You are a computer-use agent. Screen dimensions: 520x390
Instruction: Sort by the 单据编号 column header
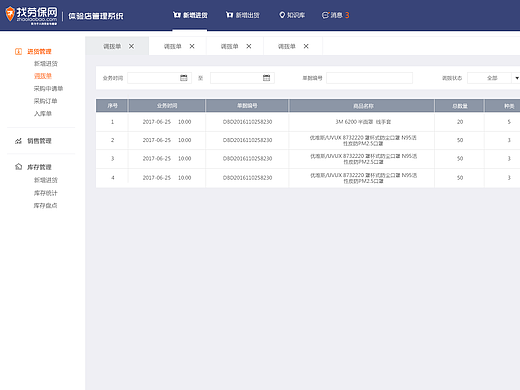point(247,106)
